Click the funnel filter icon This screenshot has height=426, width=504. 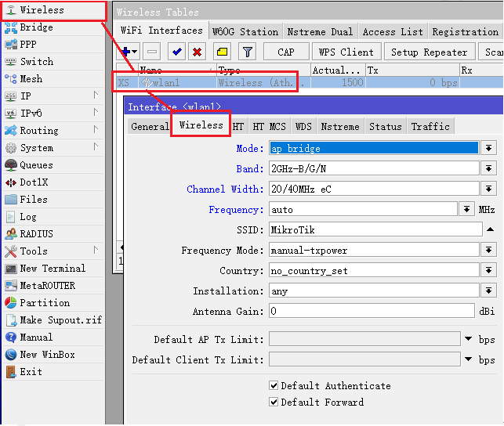coord(246,52)
